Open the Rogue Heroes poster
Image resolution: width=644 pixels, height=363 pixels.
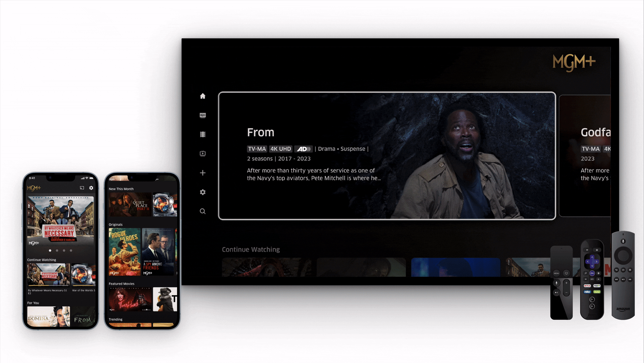pos(125,252)
